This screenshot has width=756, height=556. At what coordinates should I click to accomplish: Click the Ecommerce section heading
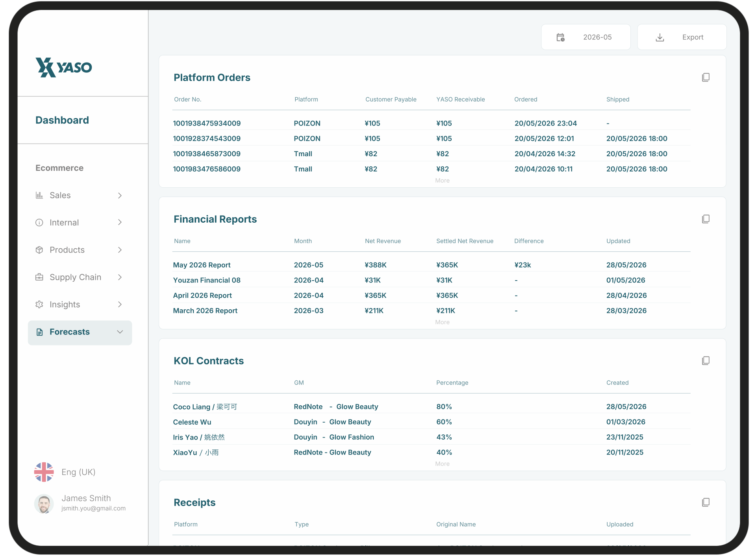pos(59,168)
